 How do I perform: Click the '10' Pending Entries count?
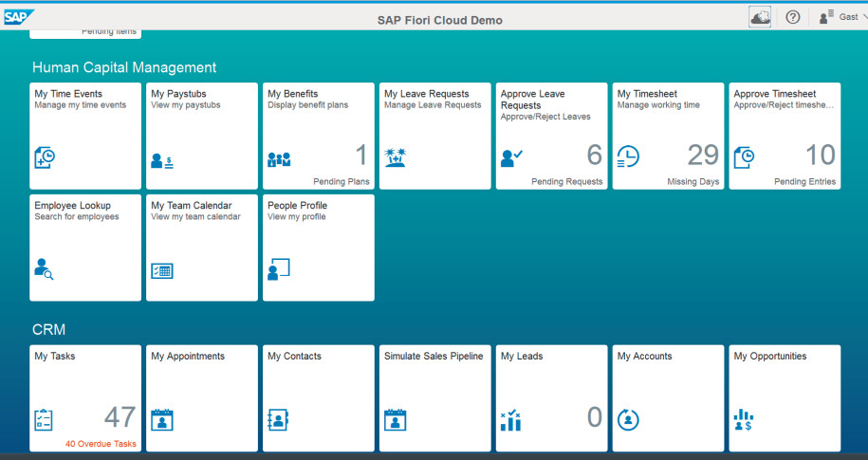click(x=821, y=155)
